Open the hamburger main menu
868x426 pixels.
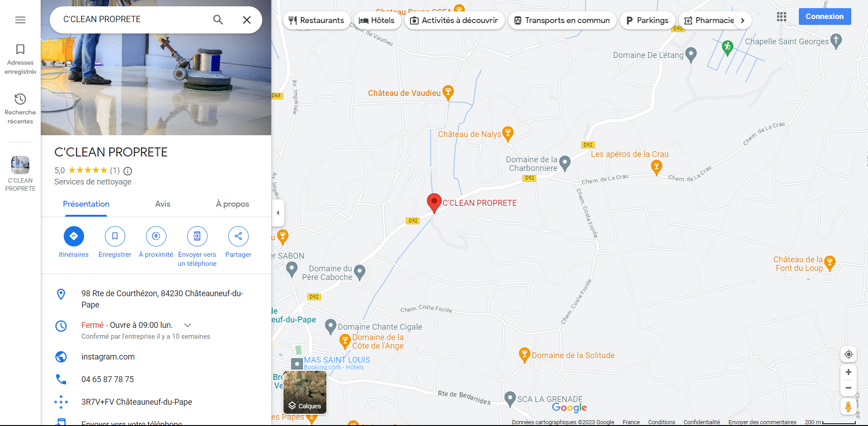[20, 20]
